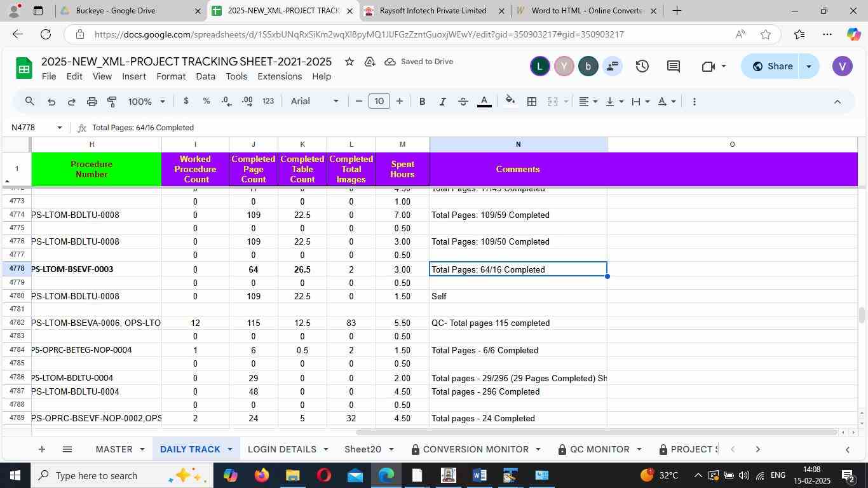868x488 pixels.
Task: Open the Format menu
Action: [x=171, y=76]
